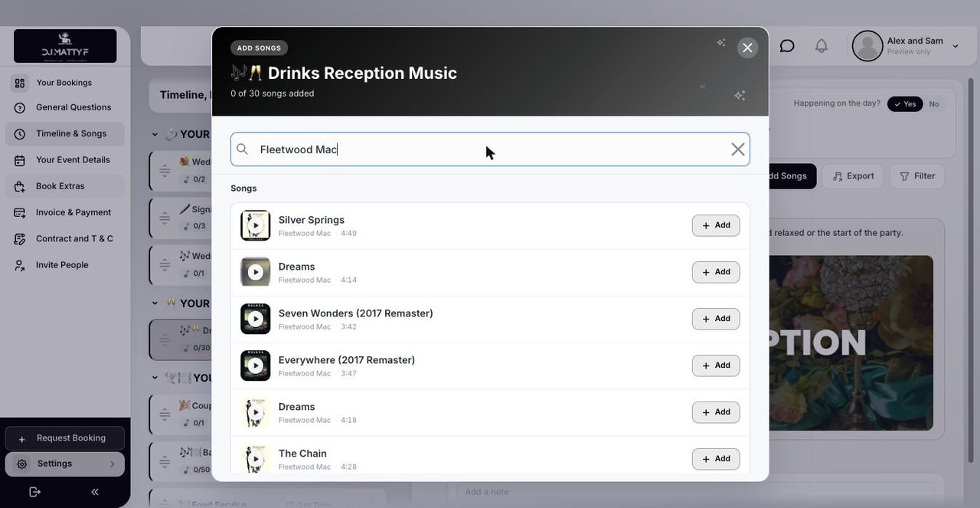Collapse the third YOU section chevron
Screen dimensions: 980x508
click(x=155, y=379)
